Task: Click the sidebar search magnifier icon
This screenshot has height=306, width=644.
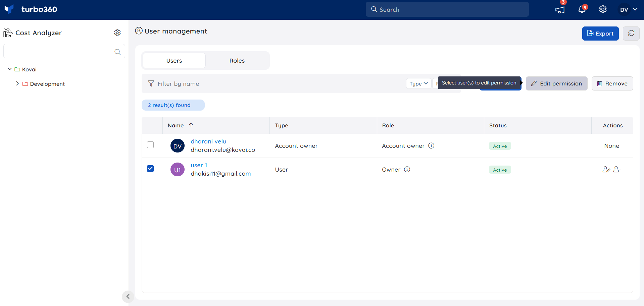Action: tap(117, 52)
